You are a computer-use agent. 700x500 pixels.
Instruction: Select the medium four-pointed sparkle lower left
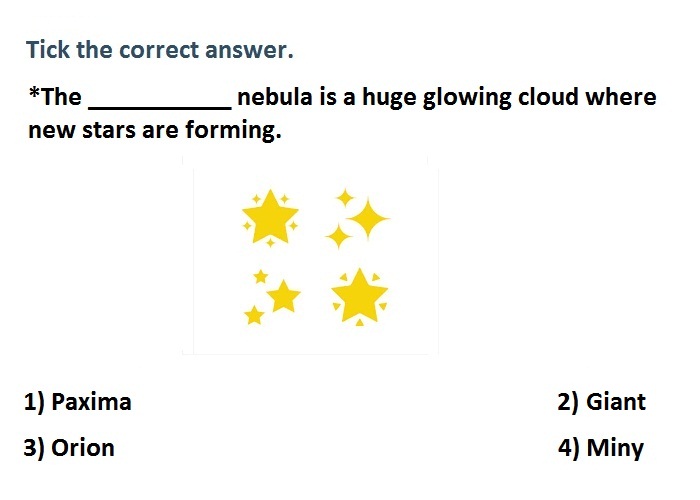(338, 237)
